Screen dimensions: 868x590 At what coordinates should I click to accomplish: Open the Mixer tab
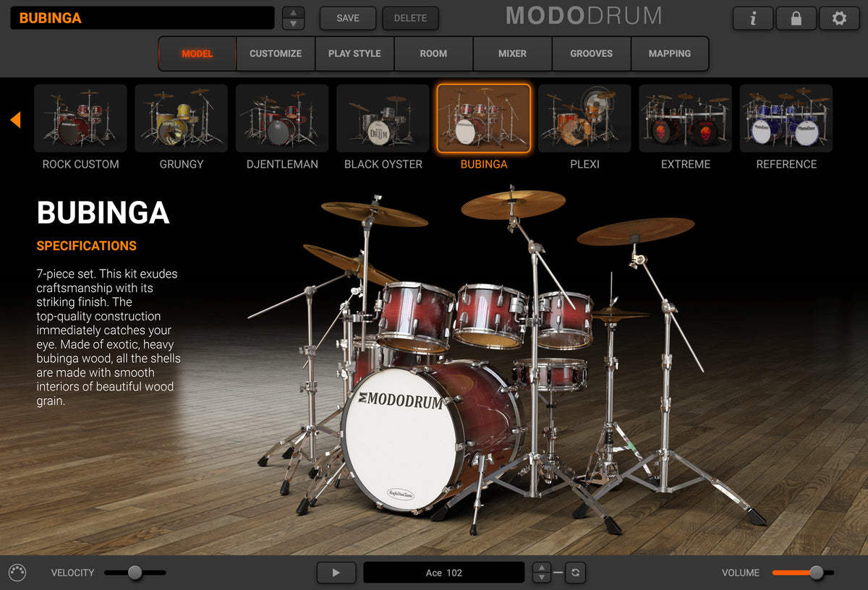coord(512,54)
